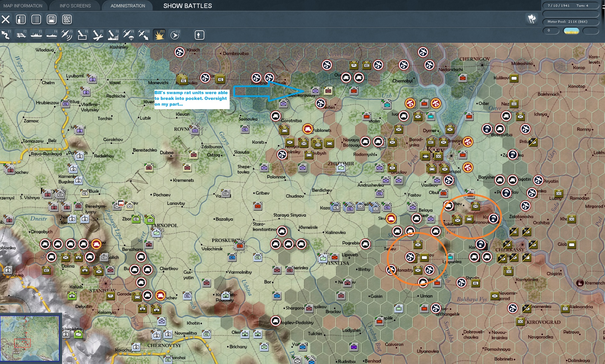Click the Gaisin town label
This screenshot has width=605, height=364.
coord(376,296)
